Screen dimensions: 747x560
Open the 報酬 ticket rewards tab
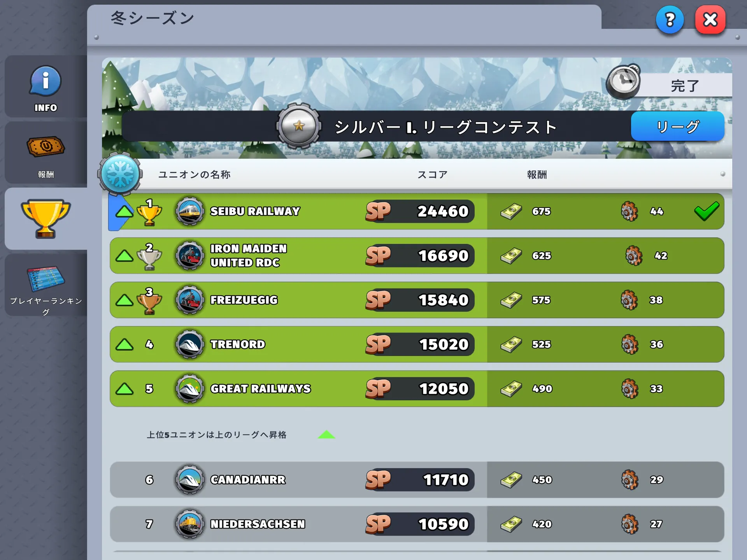46,153
